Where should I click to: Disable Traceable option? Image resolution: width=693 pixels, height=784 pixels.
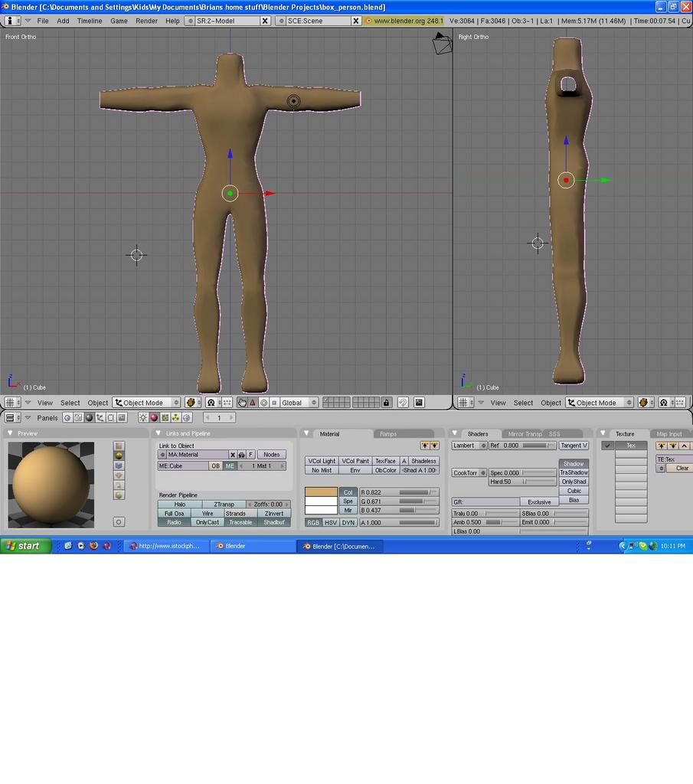click(240, 522)
